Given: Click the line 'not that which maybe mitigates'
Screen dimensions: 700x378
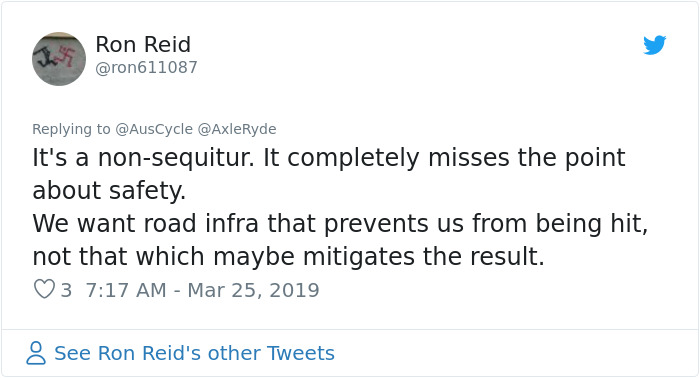Looking at the screenshot, I should pos(288,257).
